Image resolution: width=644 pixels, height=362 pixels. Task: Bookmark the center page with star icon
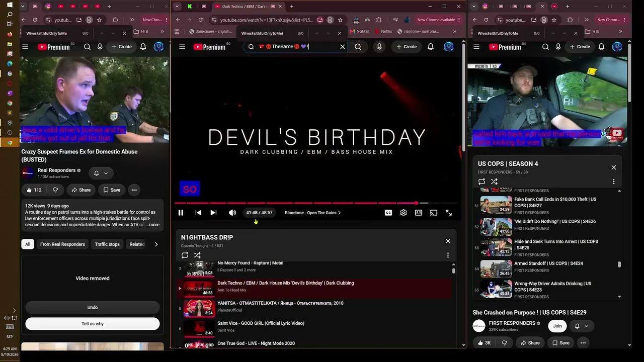point(340,20)
